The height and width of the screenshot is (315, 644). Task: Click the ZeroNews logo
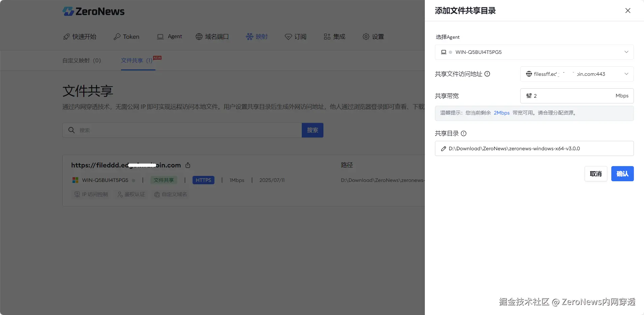click(93, 11)
